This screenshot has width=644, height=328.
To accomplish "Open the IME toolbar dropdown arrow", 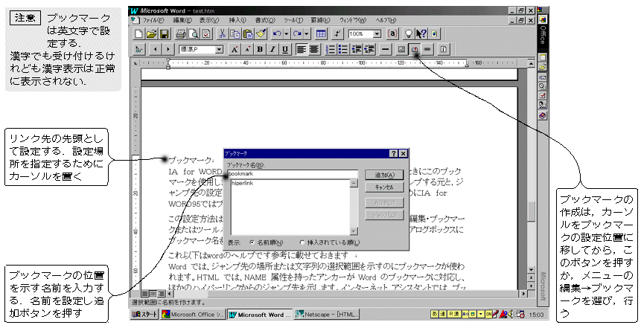I will (x=481, y=315).
